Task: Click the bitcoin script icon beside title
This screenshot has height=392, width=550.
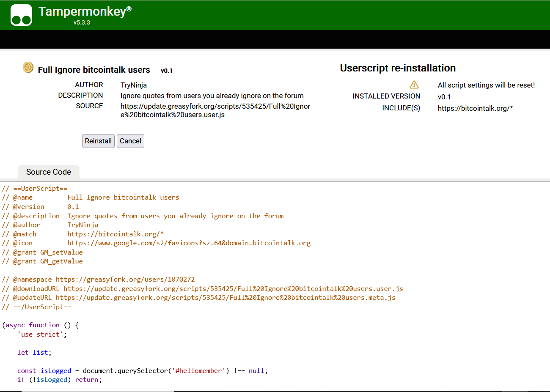Action: pyautogui.click(x=28, y=67)
